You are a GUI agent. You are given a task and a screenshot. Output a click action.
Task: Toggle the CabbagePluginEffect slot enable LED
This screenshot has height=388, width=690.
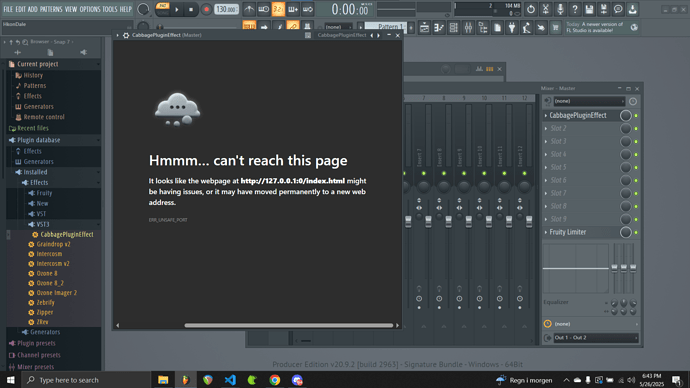pos(636,116)
